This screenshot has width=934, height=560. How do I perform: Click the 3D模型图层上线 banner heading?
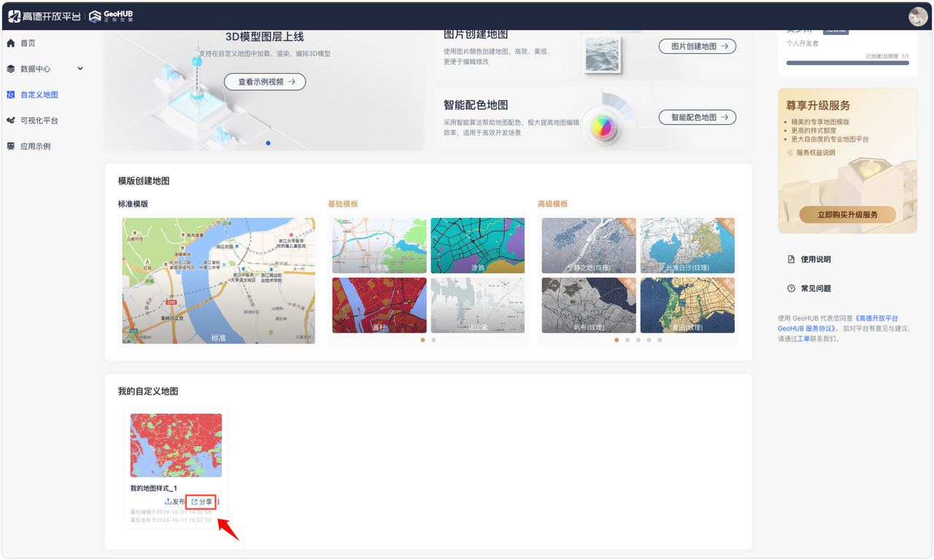point(265,36)
